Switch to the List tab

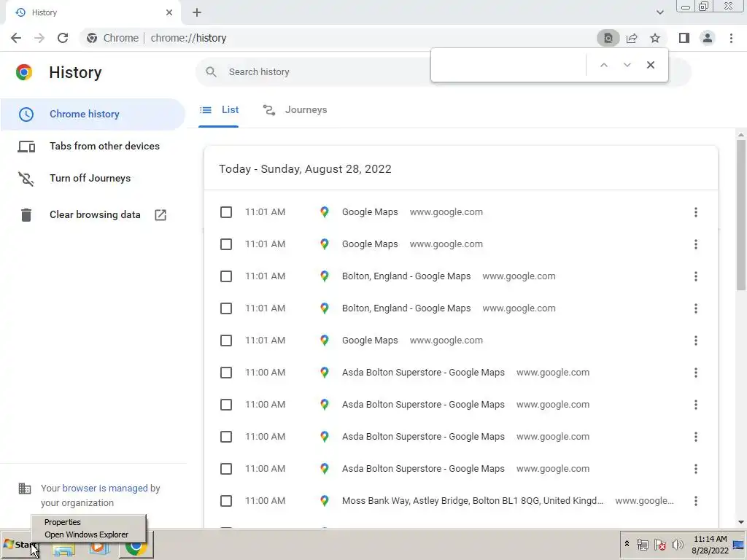(x=219, y=110)
